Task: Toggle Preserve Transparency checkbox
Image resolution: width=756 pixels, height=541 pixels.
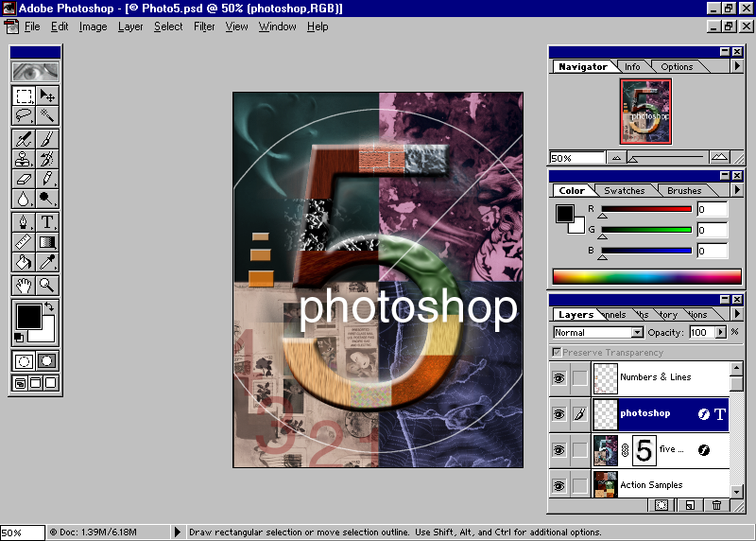Action: coord(557,352)
